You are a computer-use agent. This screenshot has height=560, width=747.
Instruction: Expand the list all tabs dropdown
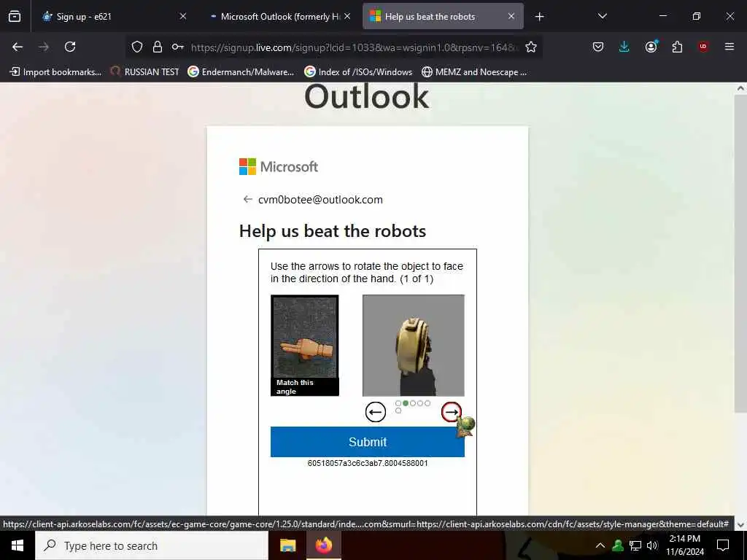click(x=602, y=16)
